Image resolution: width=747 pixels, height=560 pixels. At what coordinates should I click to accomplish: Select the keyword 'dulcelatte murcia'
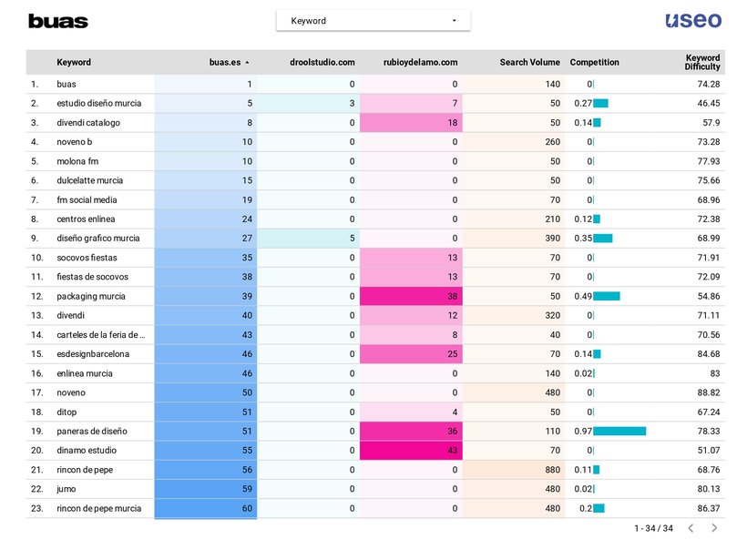tap(90, 180)
